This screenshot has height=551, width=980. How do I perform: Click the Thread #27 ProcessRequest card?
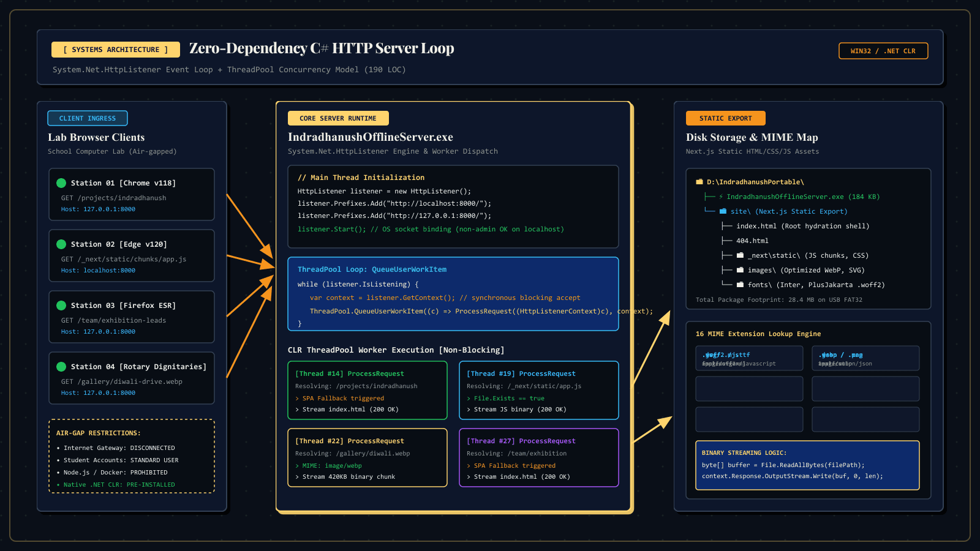(x=539, y=458)
